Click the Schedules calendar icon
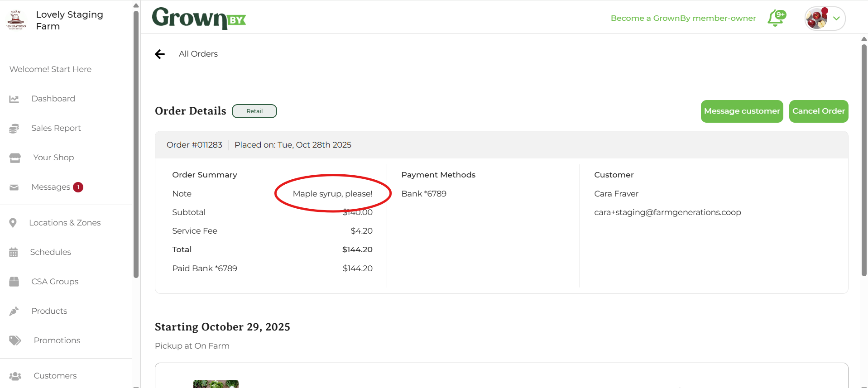This screenshot has width=868, height=388. (x=14, y=252)
